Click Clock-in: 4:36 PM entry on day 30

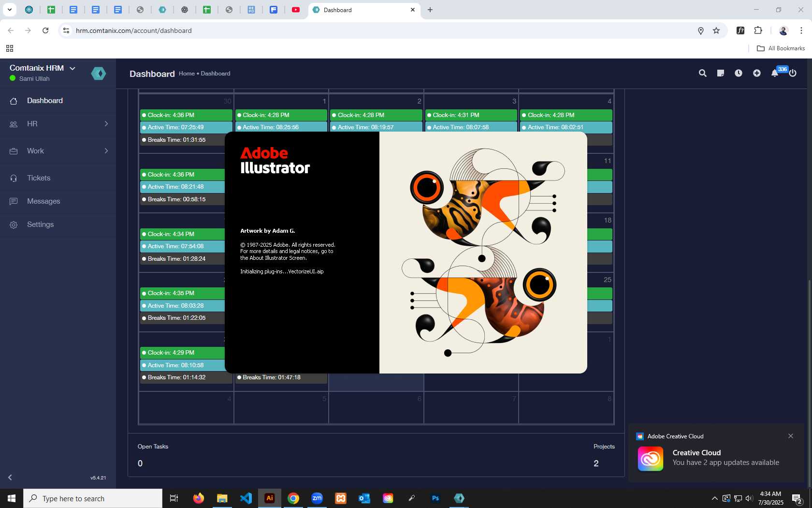186,115
